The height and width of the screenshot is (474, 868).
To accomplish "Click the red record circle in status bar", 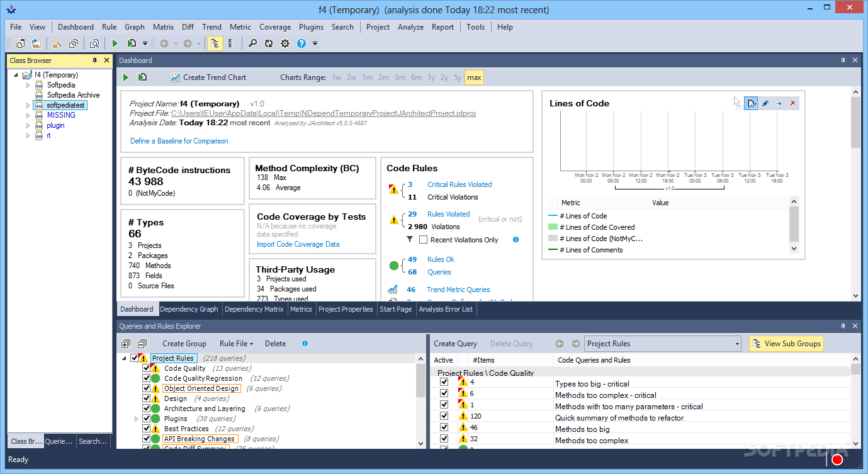I will [837, 460].
